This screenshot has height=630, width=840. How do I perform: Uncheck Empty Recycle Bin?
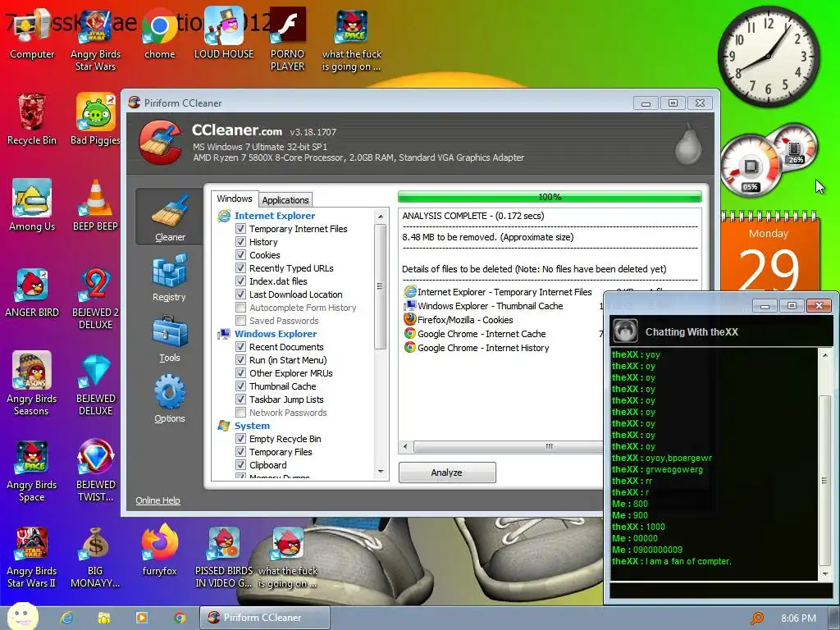[240, 439]
